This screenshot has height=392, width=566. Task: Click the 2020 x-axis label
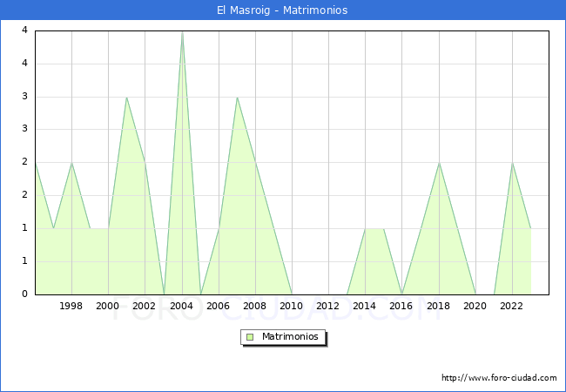(475, 306)
